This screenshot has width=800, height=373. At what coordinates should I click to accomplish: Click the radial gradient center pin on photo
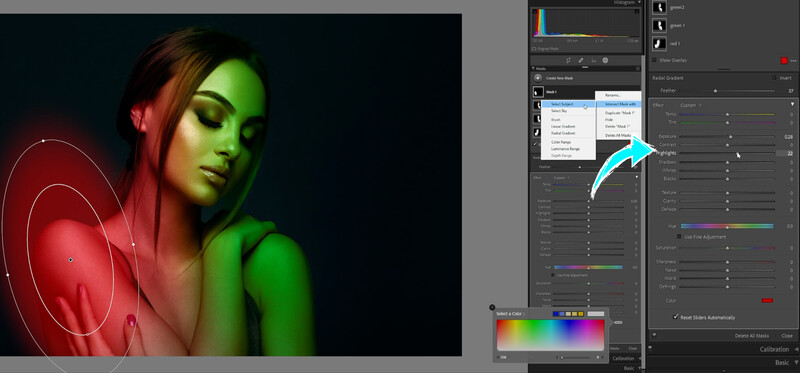point(70,260)
